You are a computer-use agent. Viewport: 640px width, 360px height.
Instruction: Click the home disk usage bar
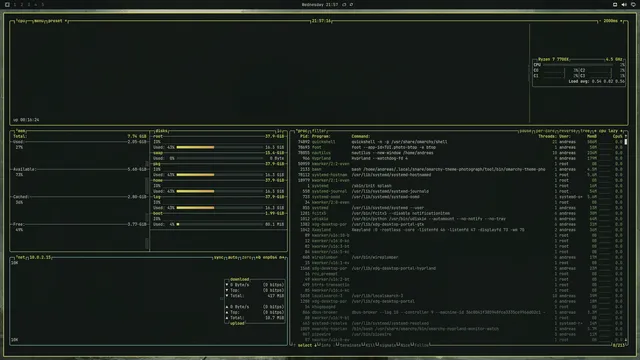click(220, 191)
